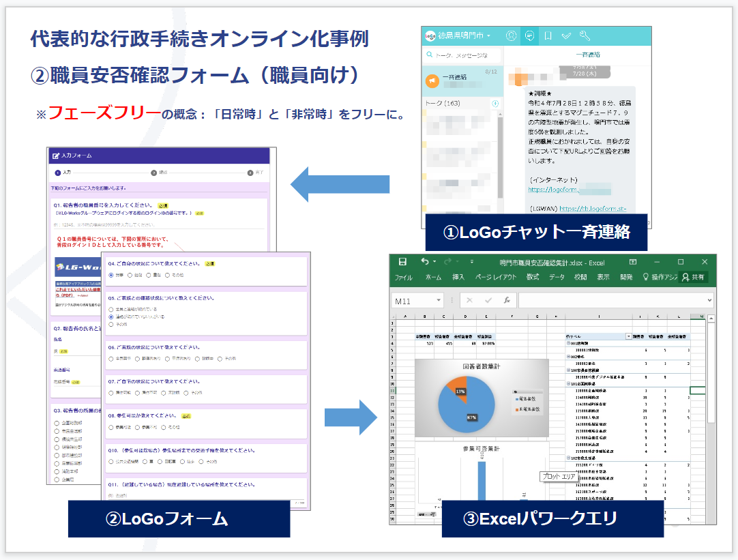Select the その他 radio under Q4
The image size is (738, 560).
[168, 276]
